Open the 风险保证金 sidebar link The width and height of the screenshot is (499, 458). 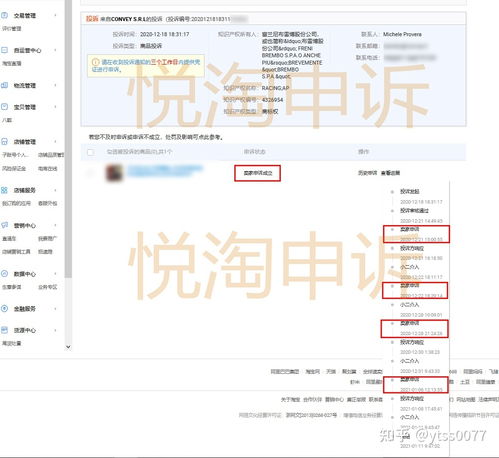pyautogui.click(x=14, y=169)
